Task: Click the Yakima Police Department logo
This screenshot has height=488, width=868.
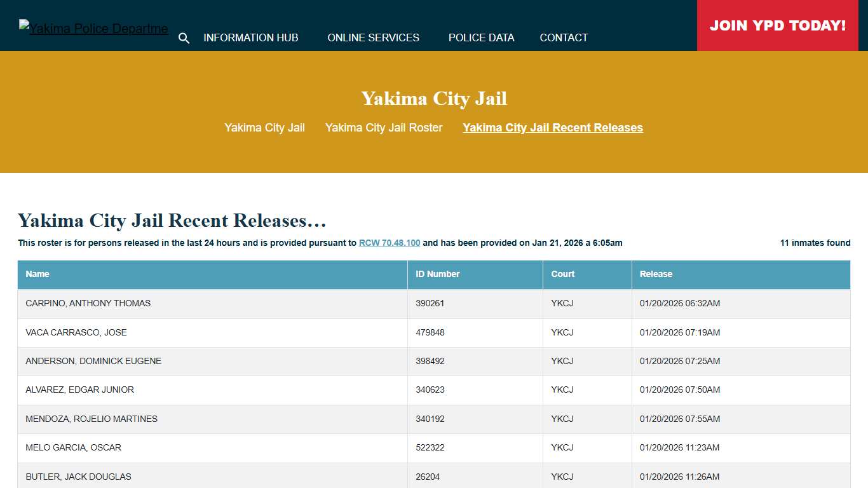Action: coord(93,27)
